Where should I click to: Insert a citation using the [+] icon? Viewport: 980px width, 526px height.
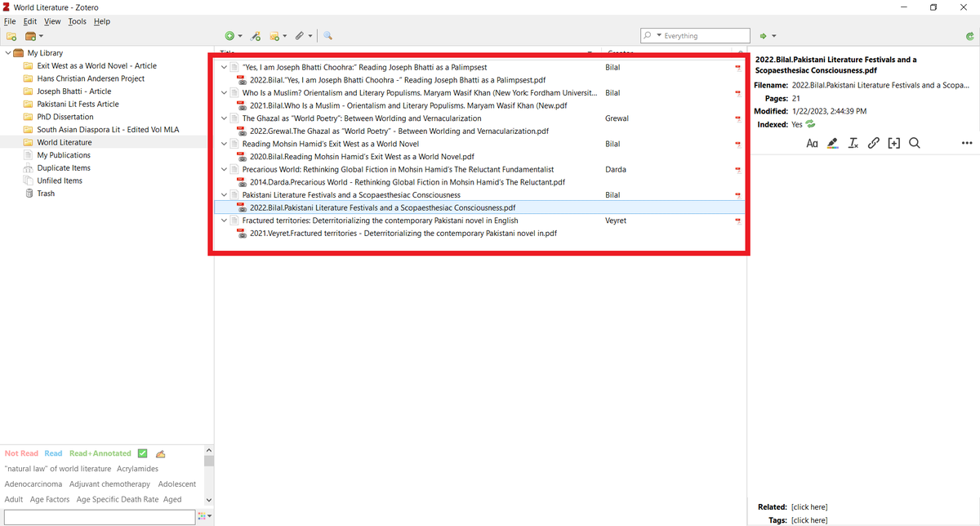(893, 143)
